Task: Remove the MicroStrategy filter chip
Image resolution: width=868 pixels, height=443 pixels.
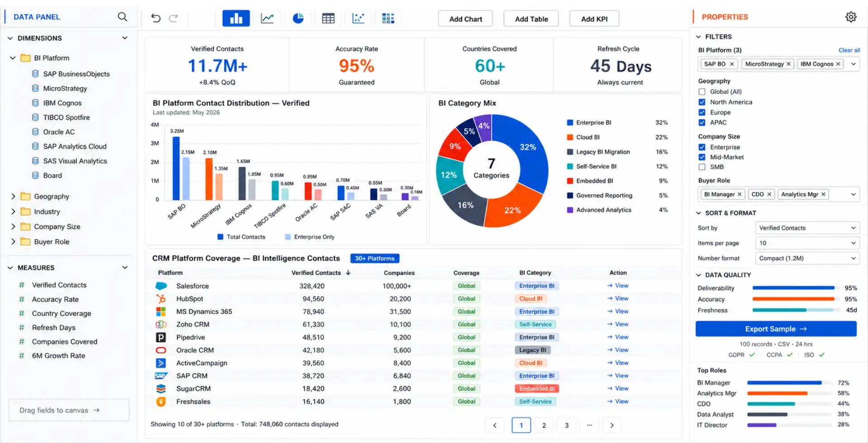Action: click(788, 64)
